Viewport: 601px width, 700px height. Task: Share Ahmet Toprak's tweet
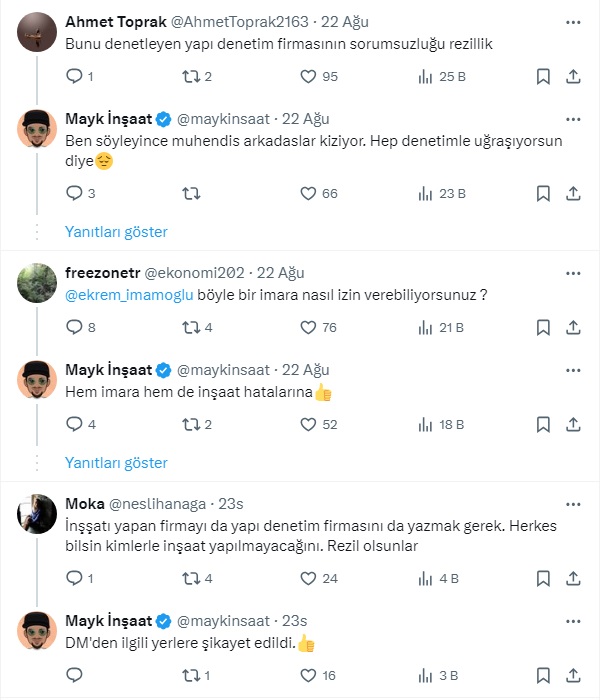[573, 76]
